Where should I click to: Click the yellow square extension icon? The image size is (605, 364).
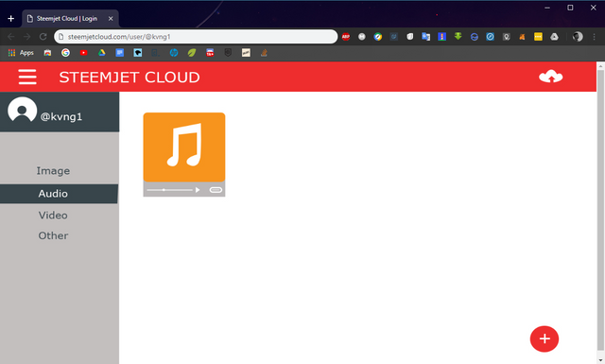[538, 37]
